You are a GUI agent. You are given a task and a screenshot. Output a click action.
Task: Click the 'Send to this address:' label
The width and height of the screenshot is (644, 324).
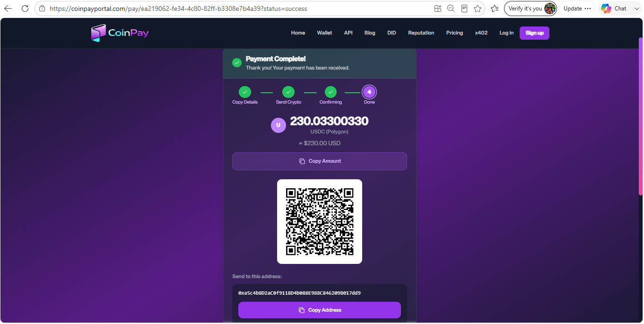[257, 277]
